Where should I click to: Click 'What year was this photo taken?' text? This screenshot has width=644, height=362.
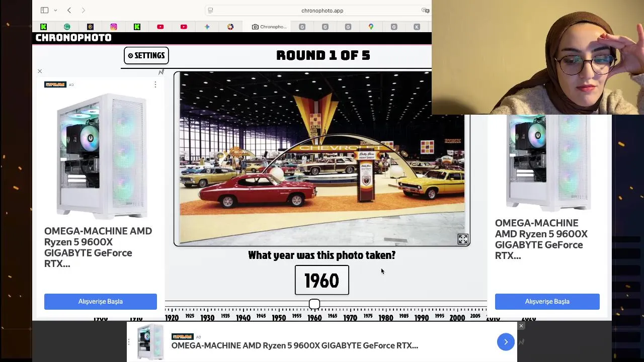click(x=322, y=255)
